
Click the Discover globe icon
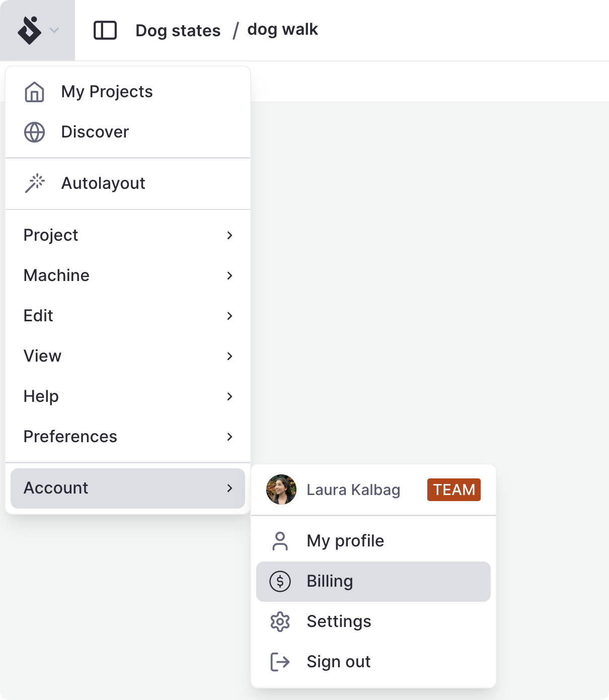click(34, 132)
